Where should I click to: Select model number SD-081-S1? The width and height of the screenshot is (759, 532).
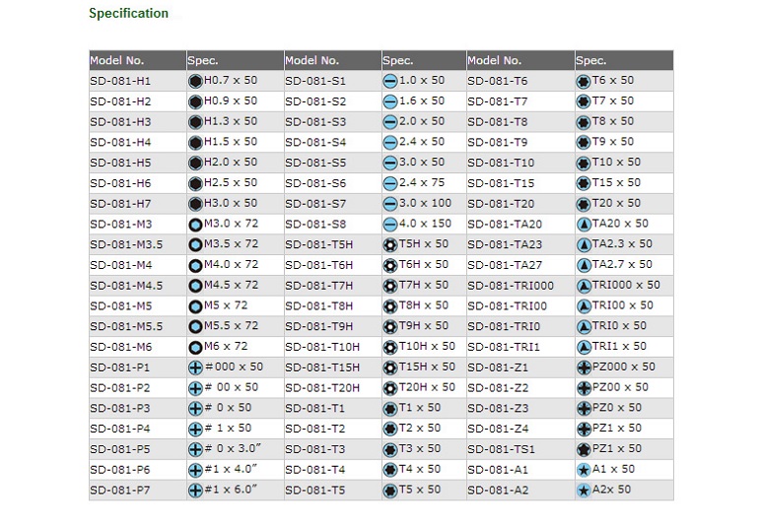click(315, 81)
